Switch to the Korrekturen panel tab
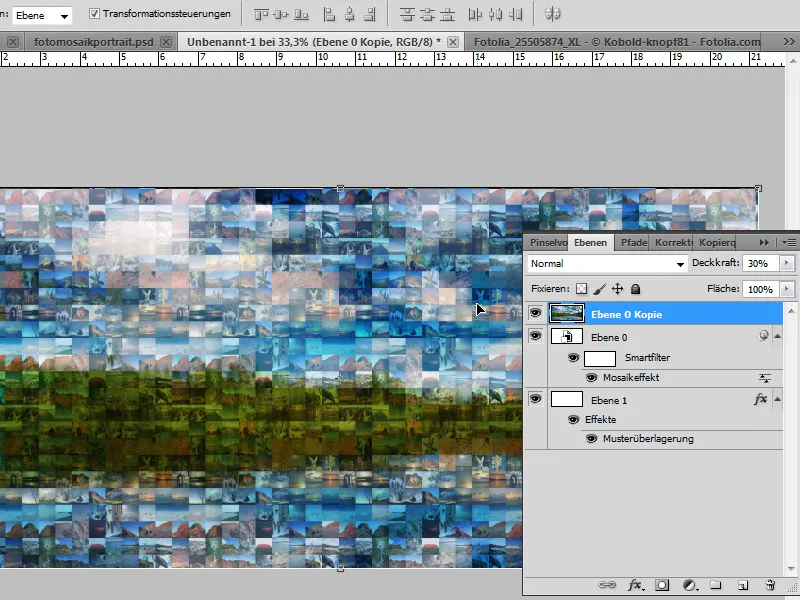Viewport: 800px width, 600px height. [673, 243]
